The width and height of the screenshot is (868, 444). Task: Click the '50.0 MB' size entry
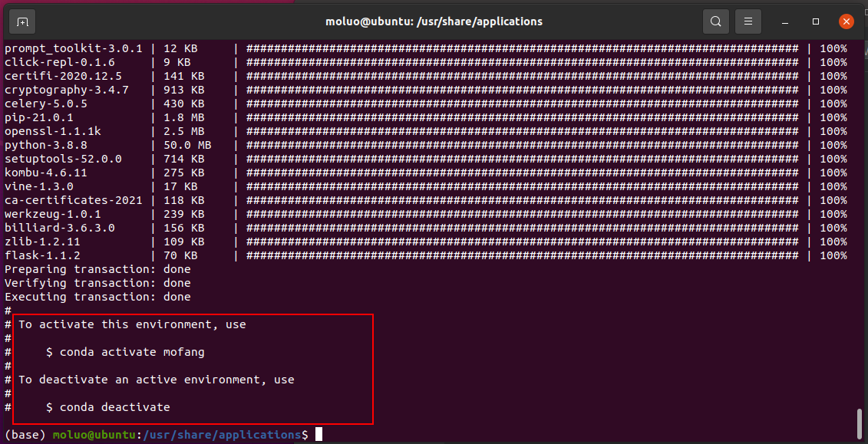(x=187, y=146)
